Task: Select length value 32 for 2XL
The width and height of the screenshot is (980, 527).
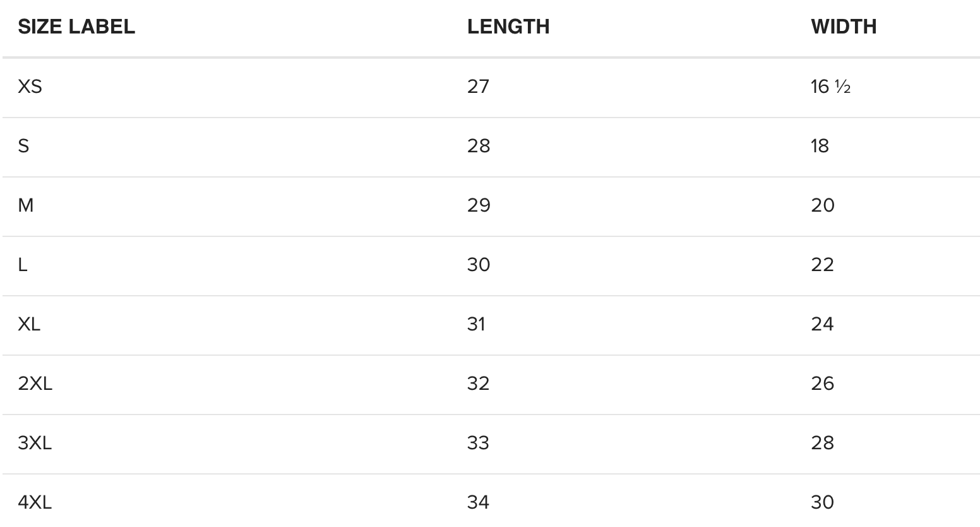Action: pyautogui.click(x=478, y=384)
